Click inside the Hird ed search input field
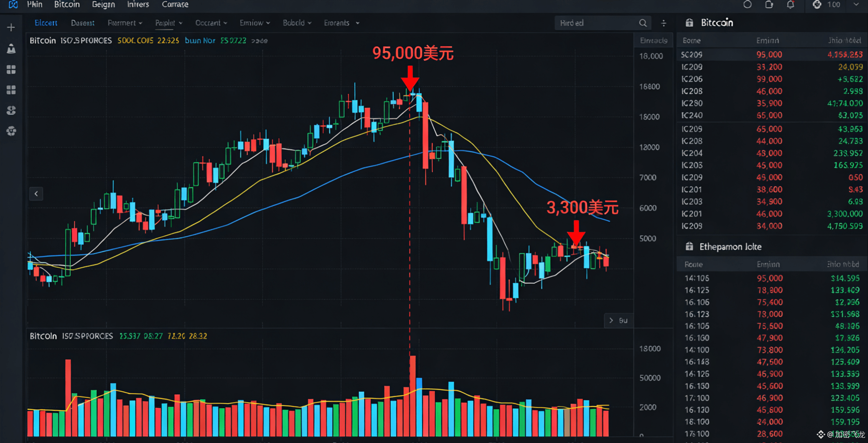Viewport: 868px width, 443px height. coord(600,23)
